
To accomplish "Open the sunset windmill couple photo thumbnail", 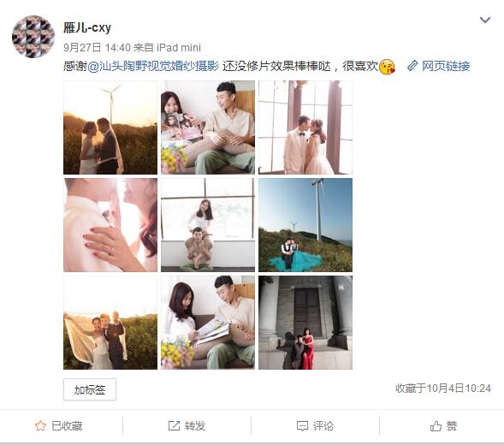I will click(110, 128).
